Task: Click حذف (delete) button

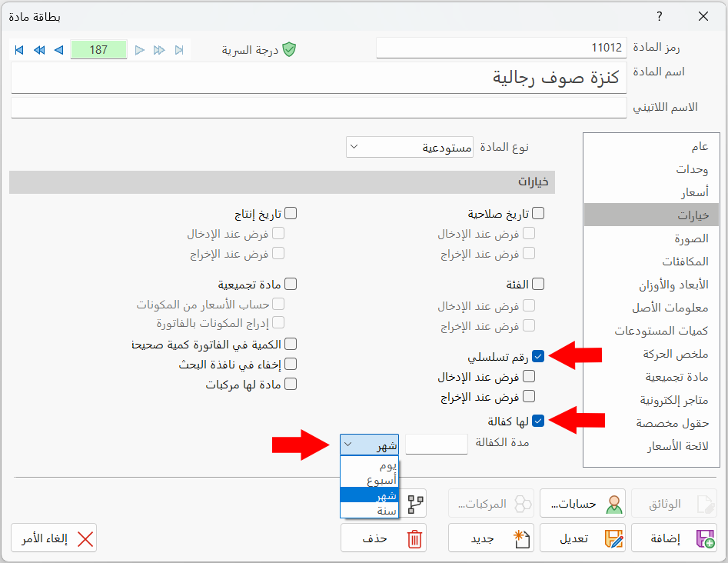Action: tap(384, 538)
